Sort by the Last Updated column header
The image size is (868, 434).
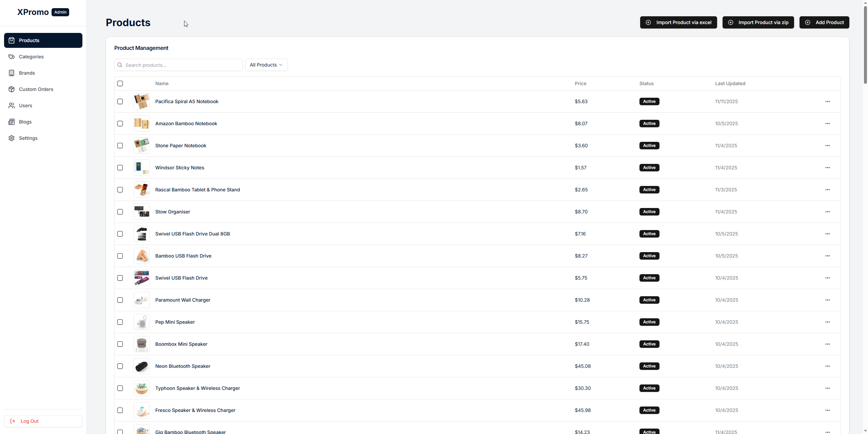730,83
